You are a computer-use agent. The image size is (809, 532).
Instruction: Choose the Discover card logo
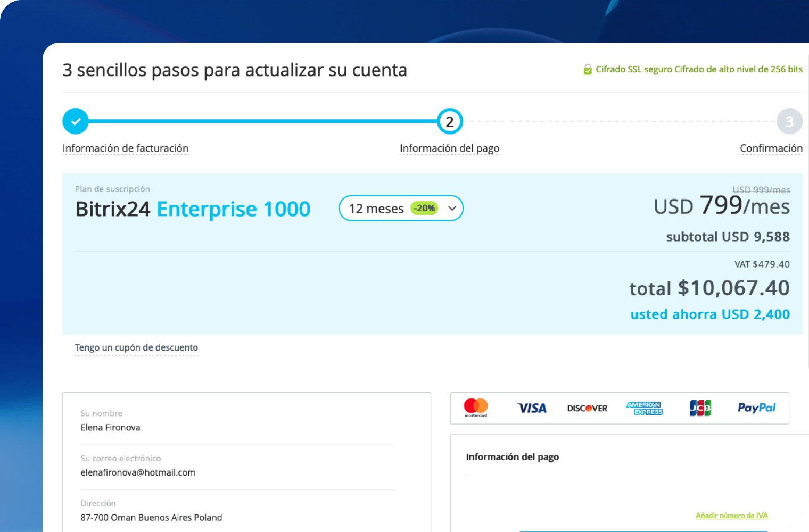pos(587,408)
